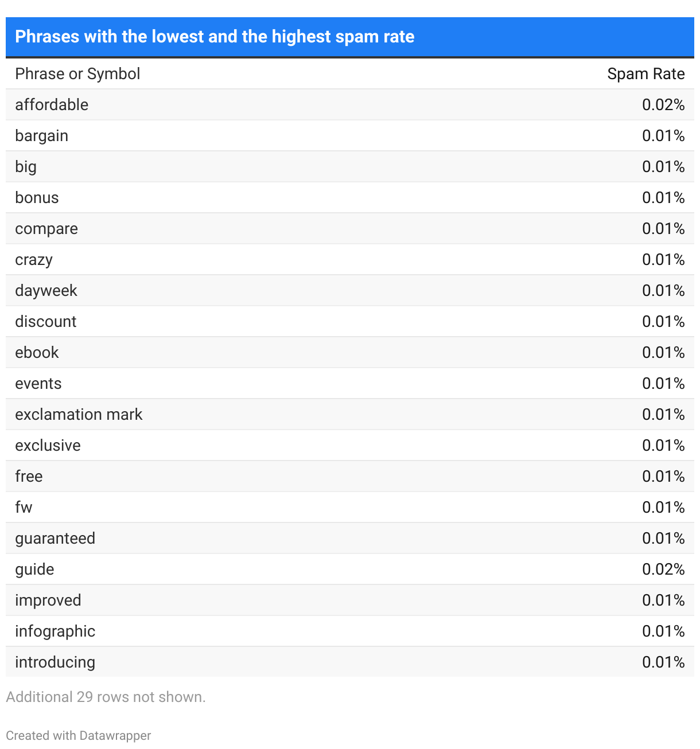
Task: Select the 'bargain' phrase cell
Action: pyautogui.click(x=42, y=136)
